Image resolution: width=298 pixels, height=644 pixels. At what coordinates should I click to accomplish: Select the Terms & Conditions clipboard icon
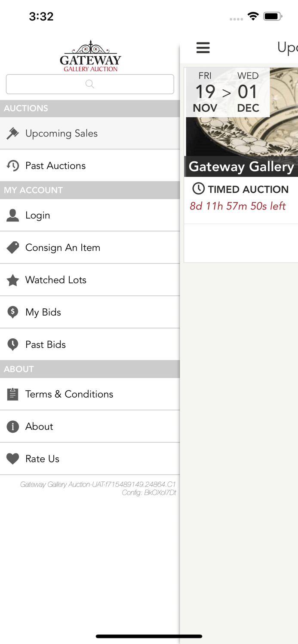pyautogui.click(x=13, y=394)
